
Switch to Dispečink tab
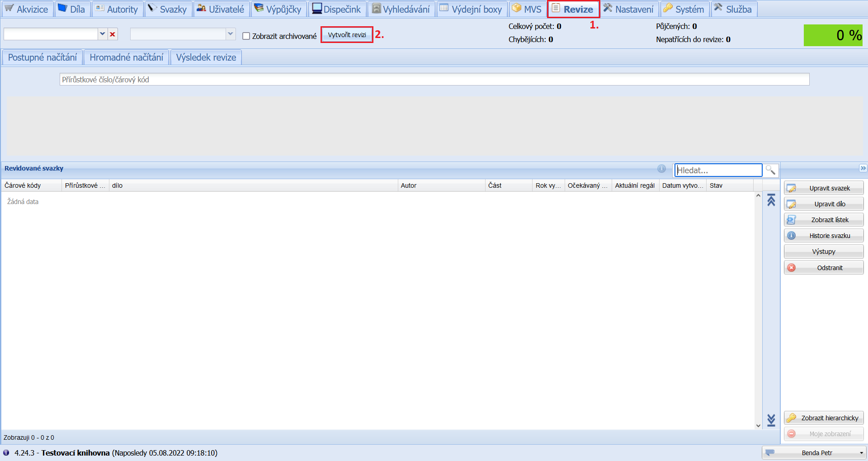[337, 9]
